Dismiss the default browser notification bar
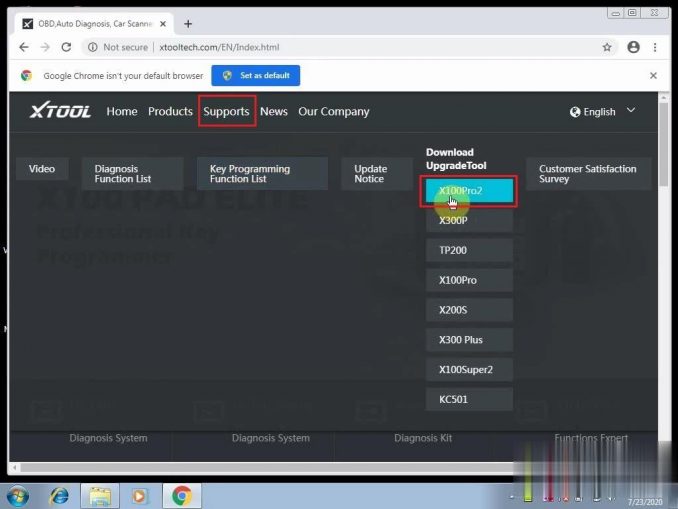678x509 pixels. tap(653, 76)
